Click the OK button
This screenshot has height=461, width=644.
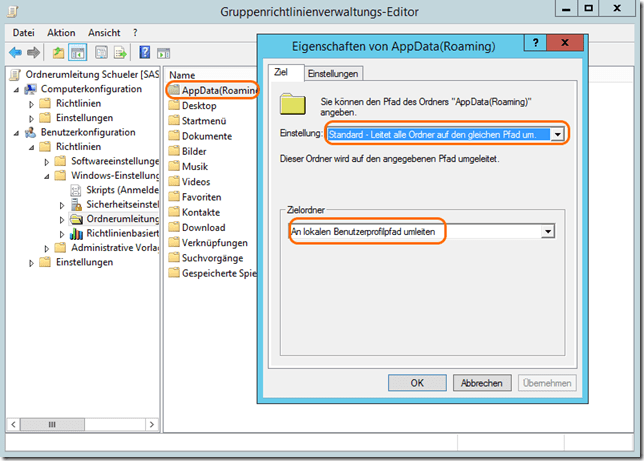(417, 382)
